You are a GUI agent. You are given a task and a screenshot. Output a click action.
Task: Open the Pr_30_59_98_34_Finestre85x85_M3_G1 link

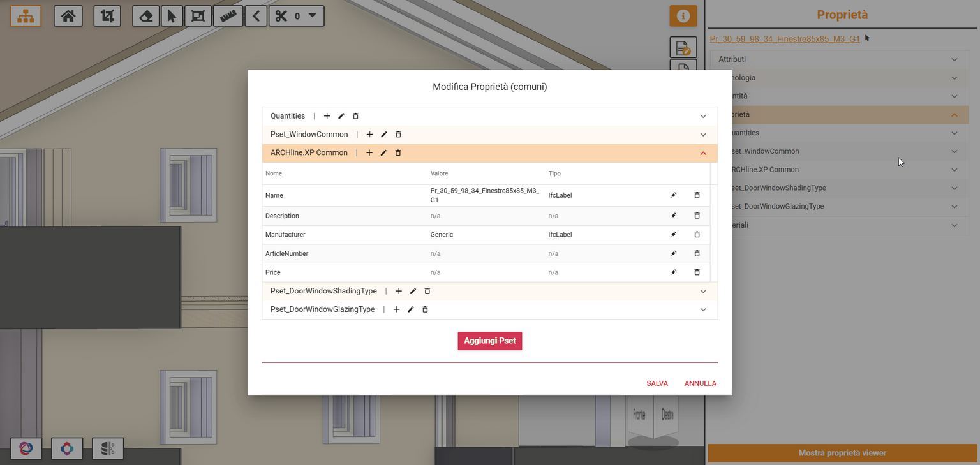pos(785,39)
